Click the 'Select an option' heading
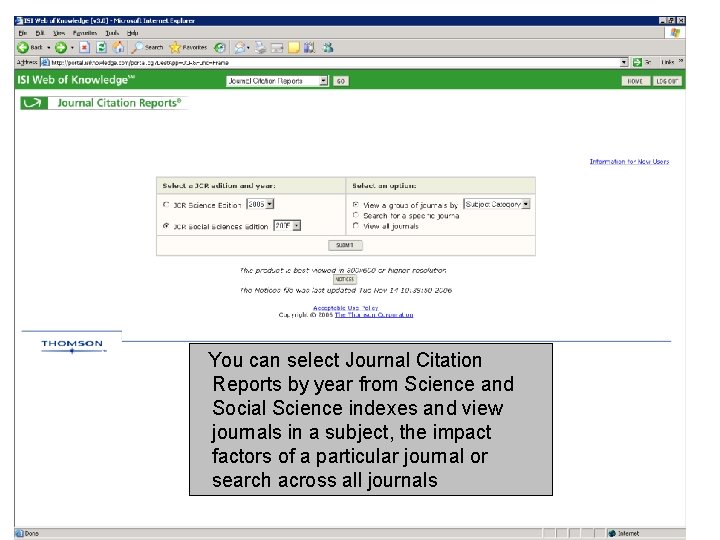 384,186
